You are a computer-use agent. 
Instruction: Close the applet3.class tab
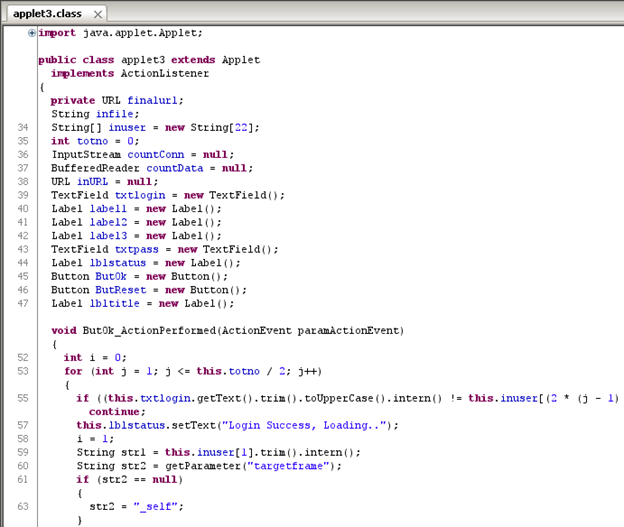[97, 15]
